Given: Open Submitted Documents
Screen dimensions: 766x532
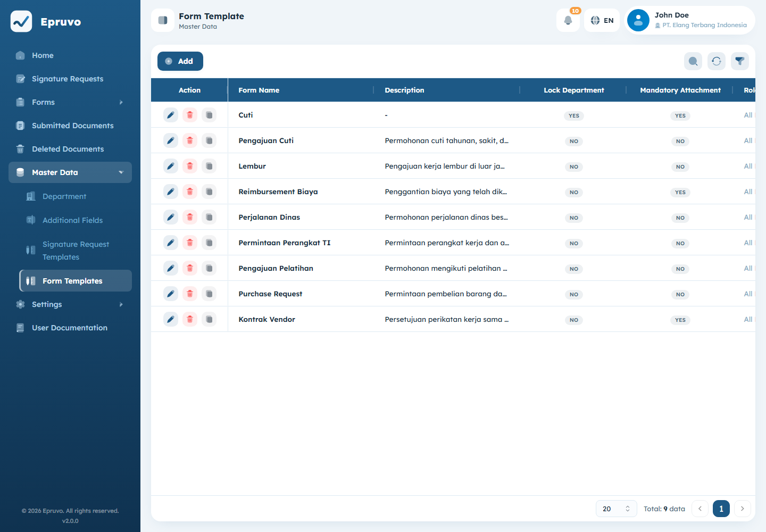Looking at the screenshot, I should coord(70,126).
